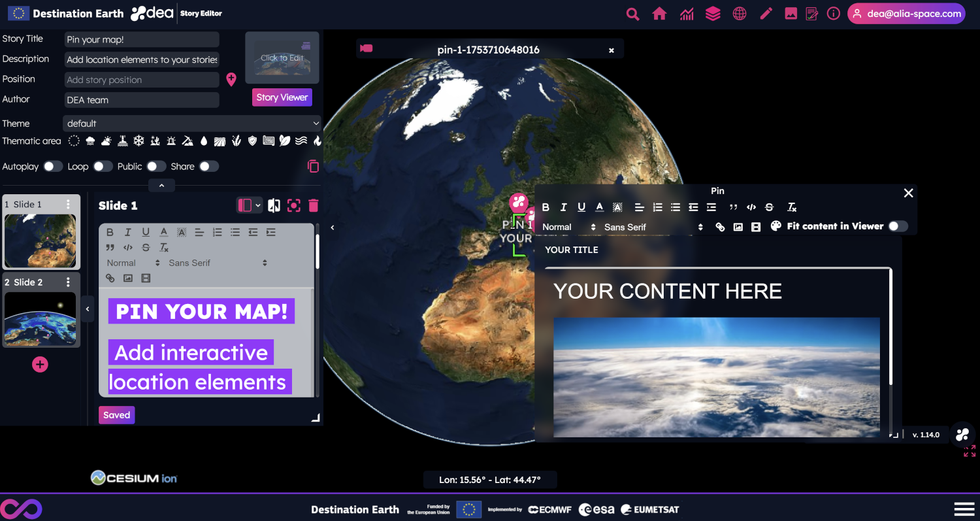Click the home icon in header
This screenshot has width=980, height=521.
pyautogui.click(x=659, y=14)
